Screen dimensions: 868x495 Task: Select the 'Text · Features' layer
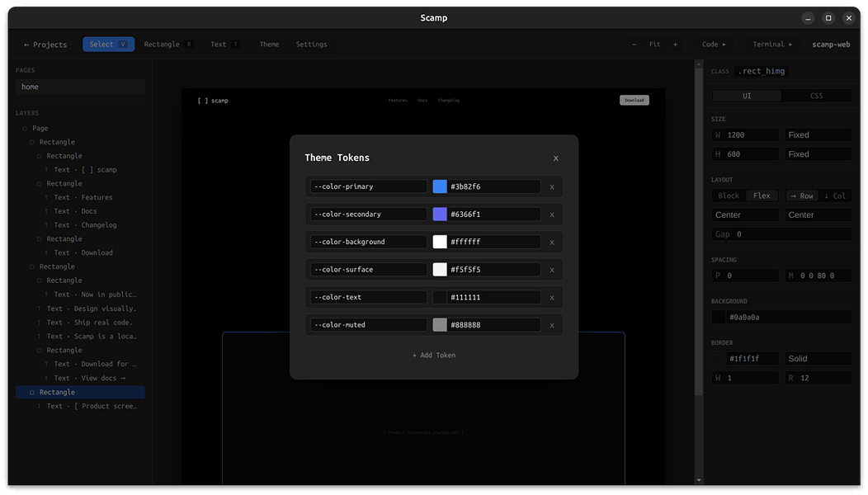point(80,197)
